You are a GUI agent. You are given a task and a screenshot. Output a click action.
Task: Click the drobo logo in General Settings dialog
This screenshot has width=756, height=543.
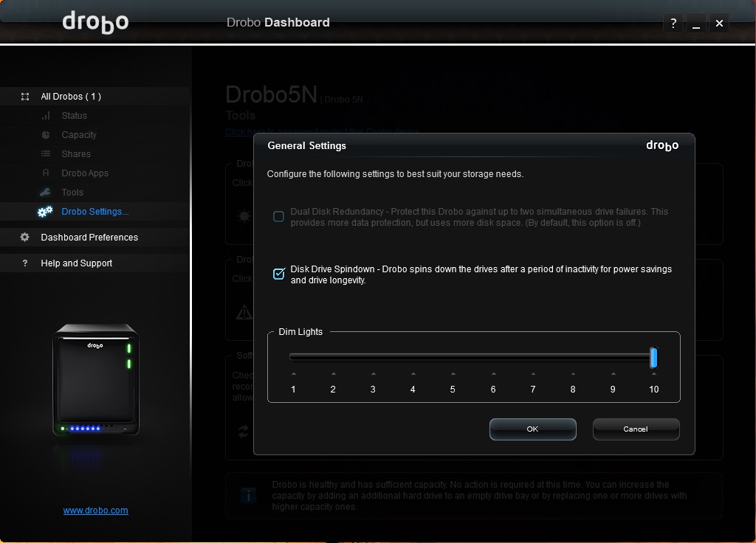point(662,145)
